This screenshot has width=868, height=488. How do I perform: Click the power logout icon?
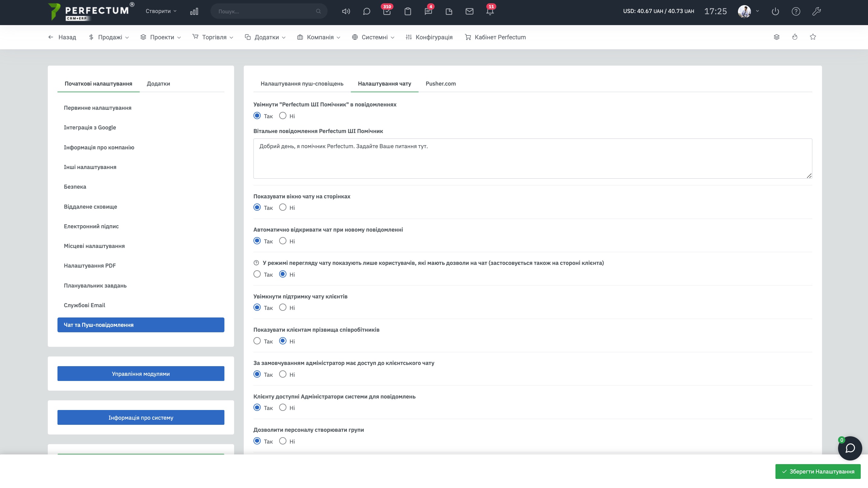click(775, 11)
